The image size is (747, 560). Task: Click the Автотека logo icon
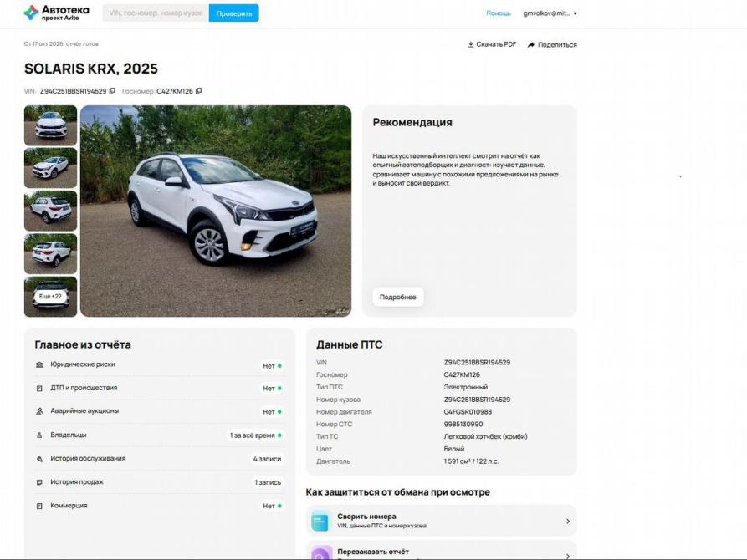click(32, 13)
